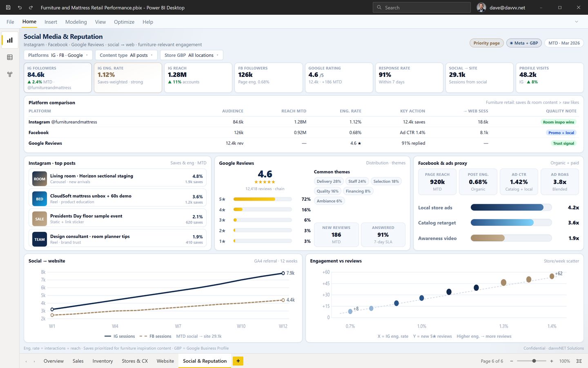
Task: Adjust the zoom slider handle
Action: (x=534, y=361)
